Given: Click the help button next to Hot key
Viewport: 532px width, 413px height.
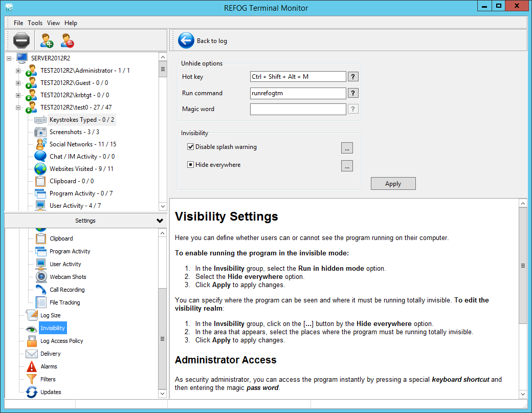Looking at the screenshot, I should [x=353, y=77].
